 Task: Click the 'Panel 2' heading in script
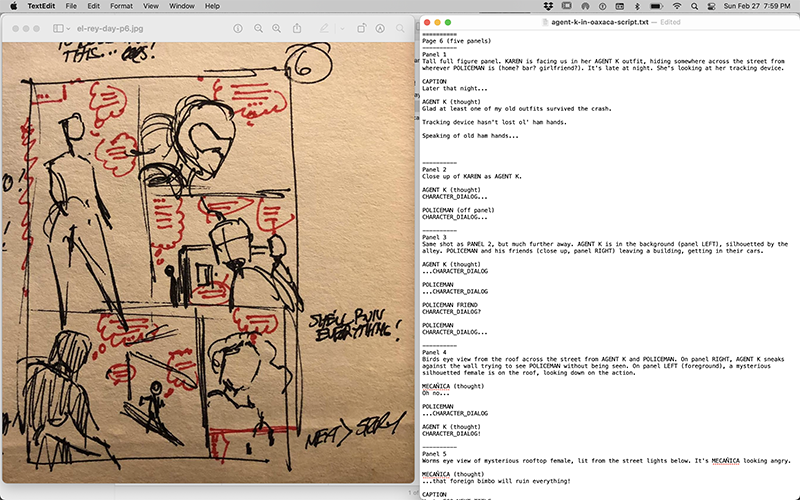tap(434, 169)
